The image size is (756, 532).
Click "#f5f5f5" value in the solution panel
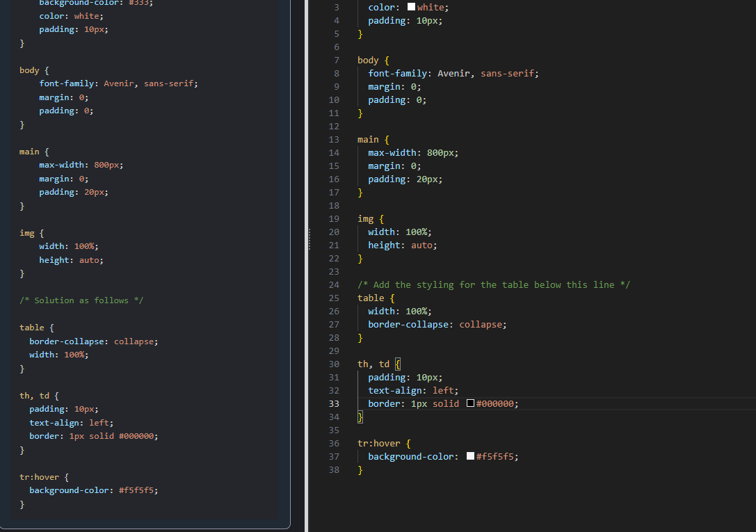click(x=136, y=490)
